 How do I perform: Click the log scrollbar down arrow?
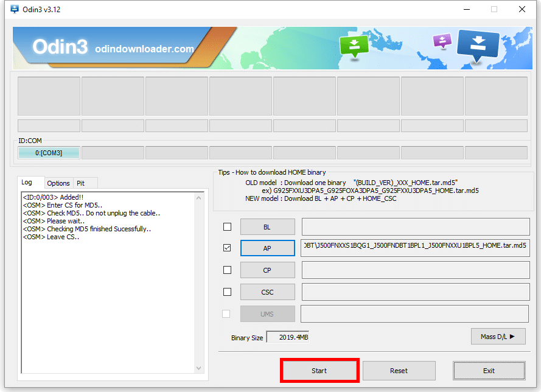point(199,368)
